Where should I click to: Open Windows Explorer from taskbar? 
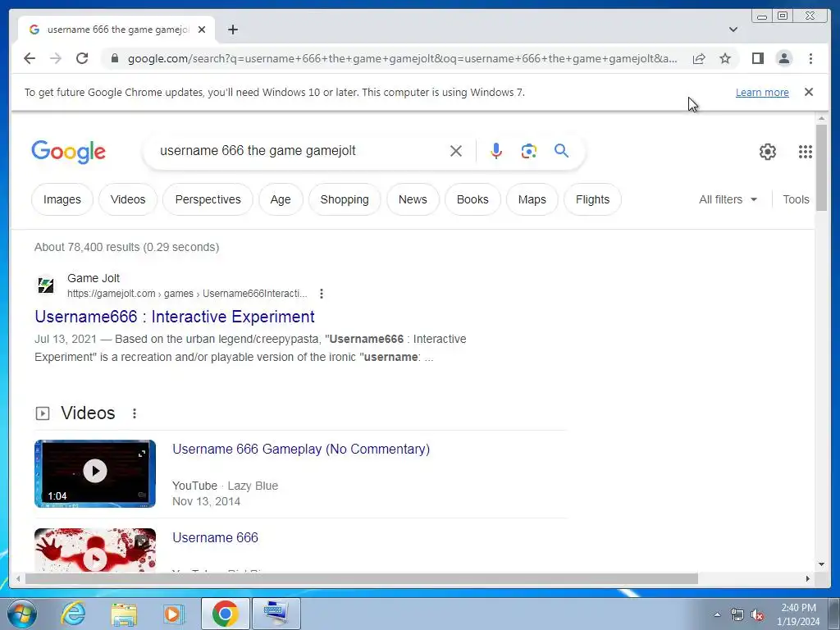point(124,614)
